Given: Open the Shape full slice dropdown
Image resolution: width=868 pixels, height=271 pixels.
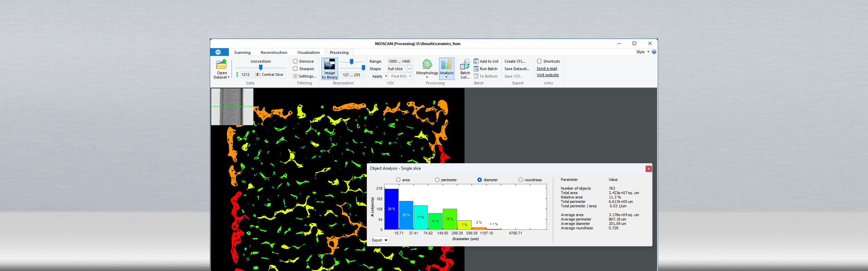Looking at the screenshot, I should [409, 69].
